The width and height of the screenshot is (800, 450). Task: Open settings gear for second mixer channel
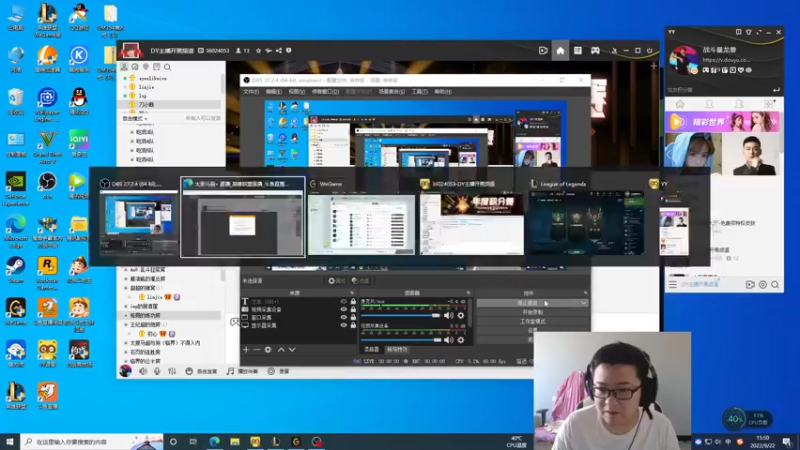pos(461,340)
